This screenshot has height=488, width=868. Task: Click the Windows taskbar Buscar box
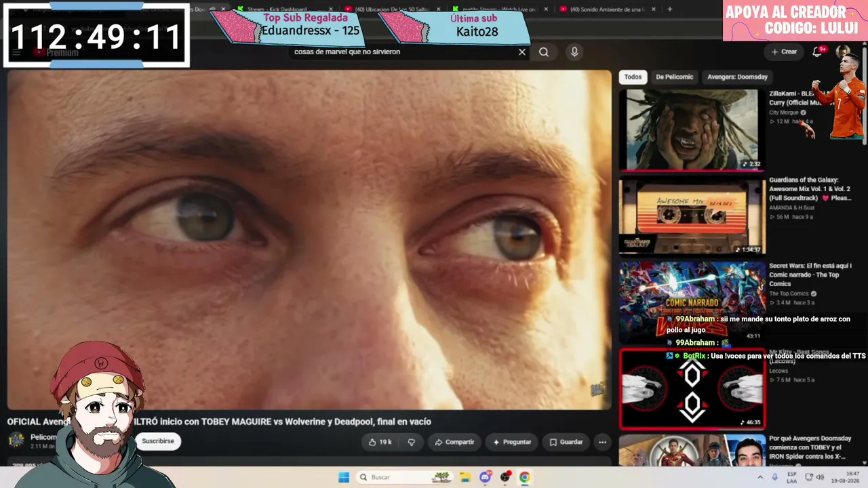click(404, 477)
